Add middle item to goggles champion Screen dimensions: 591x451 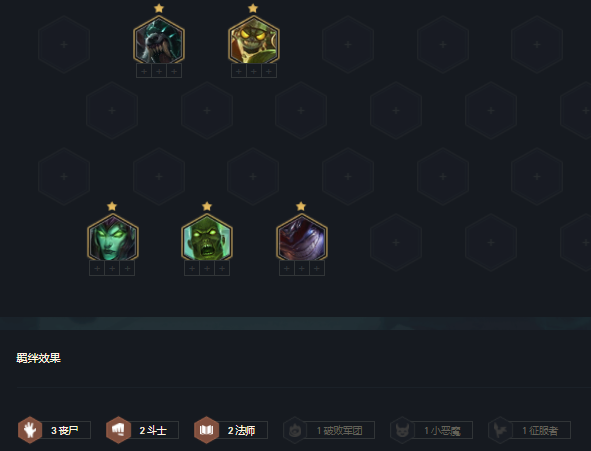click(x=254, y=71)
